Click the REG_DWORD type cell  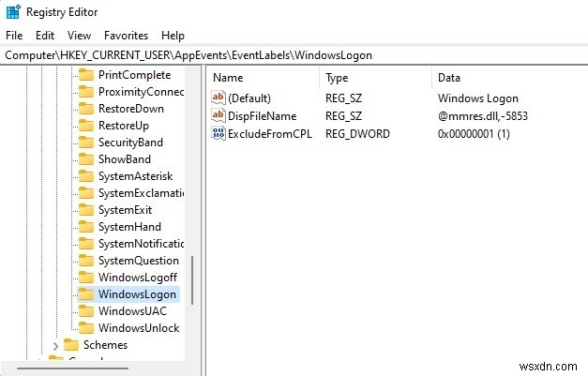tap(357, 134)
